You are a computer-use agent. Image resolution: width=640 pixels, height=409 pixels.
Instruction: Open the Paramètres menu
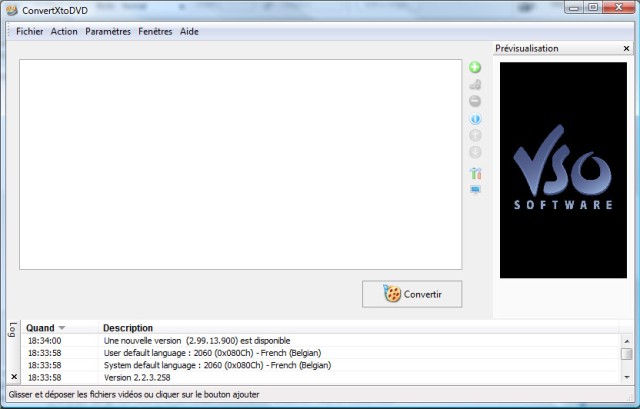108,31
